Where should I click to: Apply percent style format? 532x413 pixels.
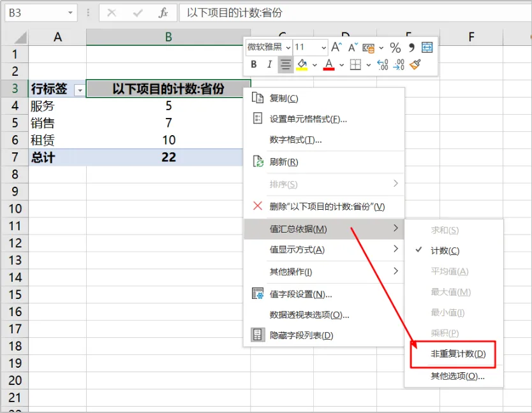[x=395, y=48]
